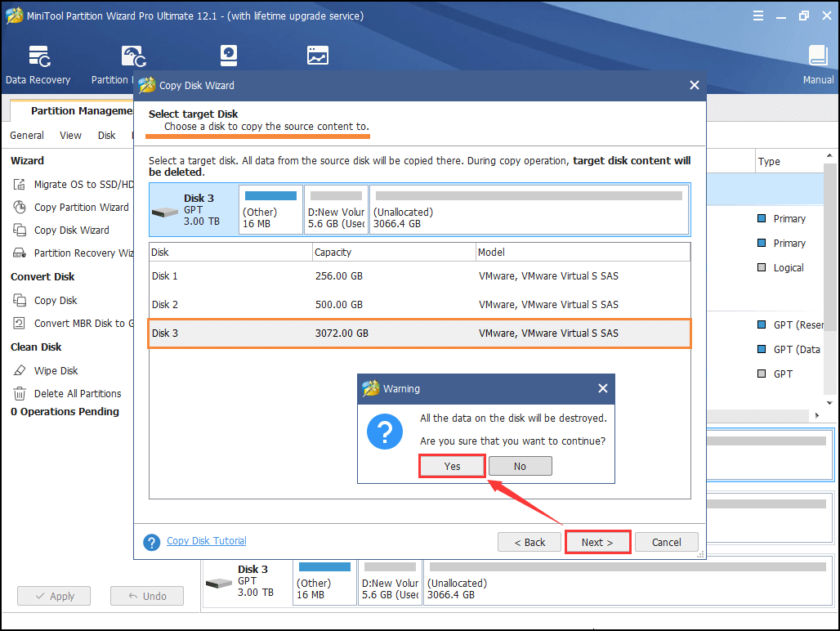Open the Disk menu
This screenshot has height=631, width=840.
tap(106, 135)
